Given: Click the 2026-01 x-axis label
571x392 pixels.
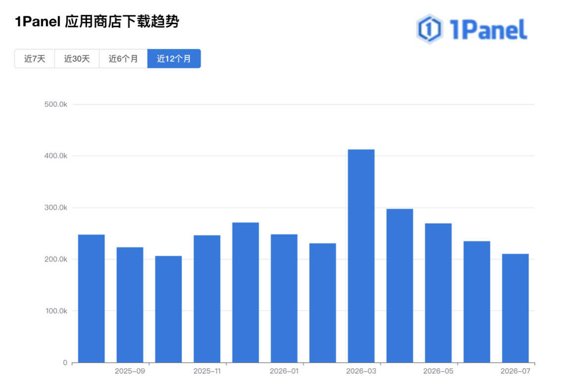Looking at the screenshot, I should coord(284,371).
